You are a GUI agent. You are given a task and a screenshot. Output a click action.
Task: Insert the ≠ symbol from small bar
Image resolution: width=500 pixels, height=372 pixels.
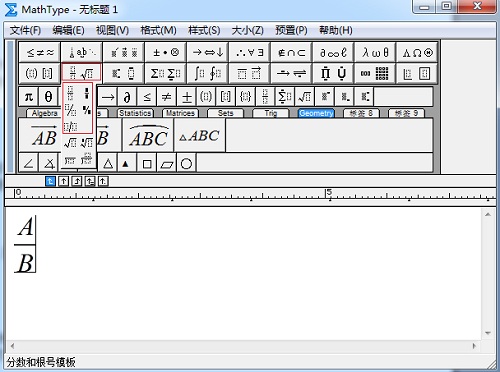(x=166, y=97)
